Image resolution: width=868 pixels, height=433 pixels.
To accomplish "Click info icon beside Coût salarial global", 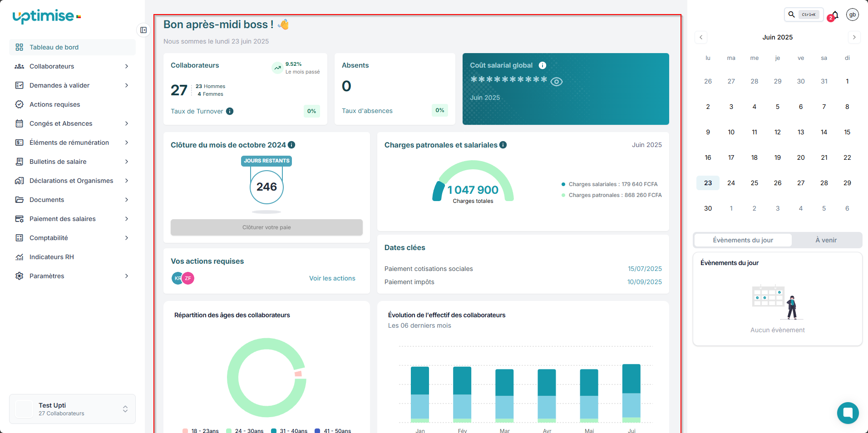I will point(542,65).
